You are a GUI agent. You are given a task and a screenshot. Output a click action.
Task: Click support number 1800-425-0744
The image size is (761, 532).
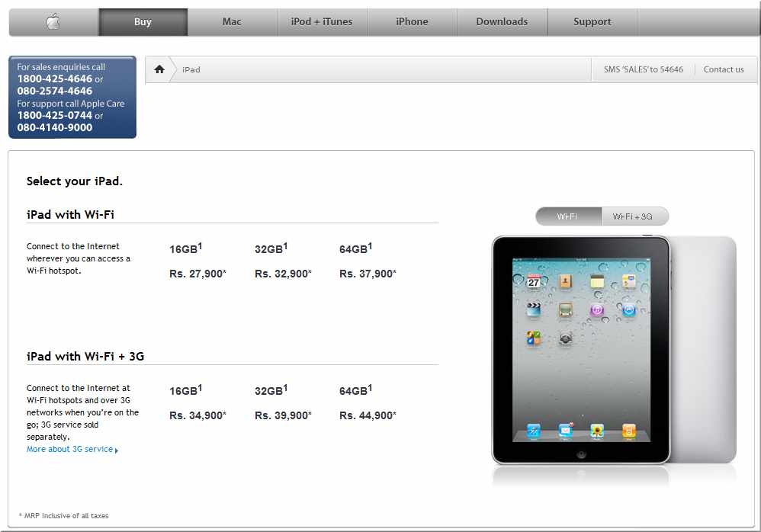(x=54, y=115)
